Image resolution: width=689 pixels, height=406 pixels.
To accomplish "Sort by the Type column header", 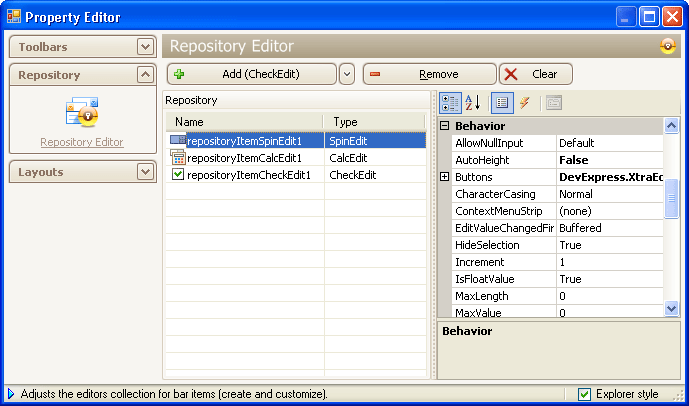I will click(375, 122).
